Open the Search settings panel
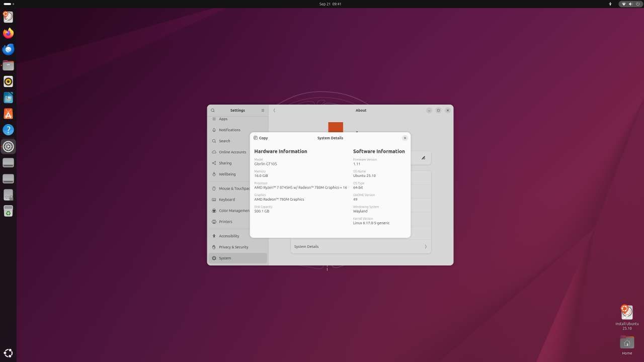This screenshot has height=362, width=644. click(238, 141)
